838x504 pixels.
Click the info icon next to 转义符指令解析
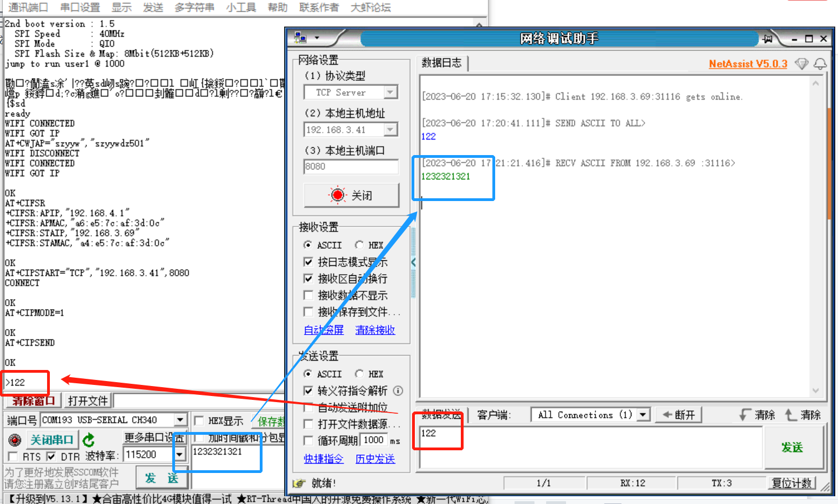(398, 390)
